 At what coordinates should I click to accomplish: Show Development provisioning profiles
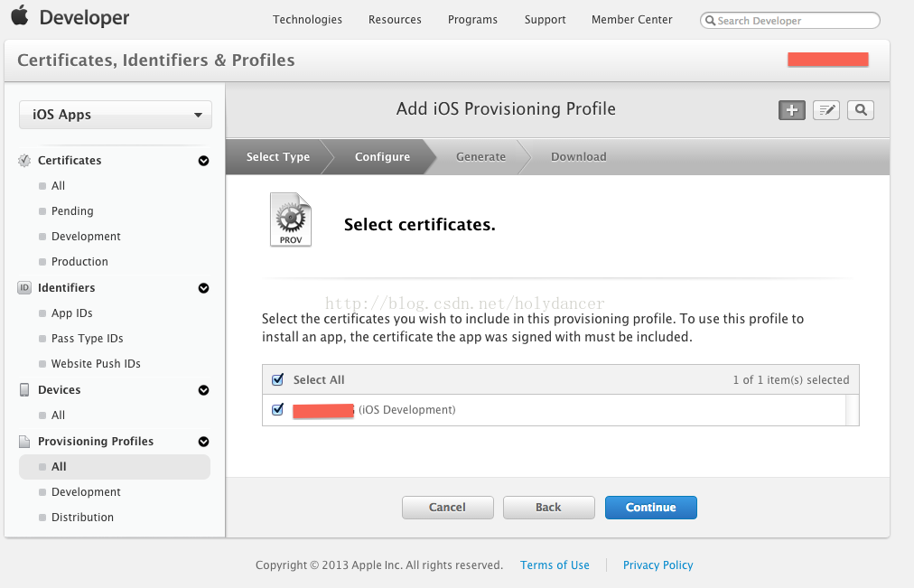tap(87, 492)
